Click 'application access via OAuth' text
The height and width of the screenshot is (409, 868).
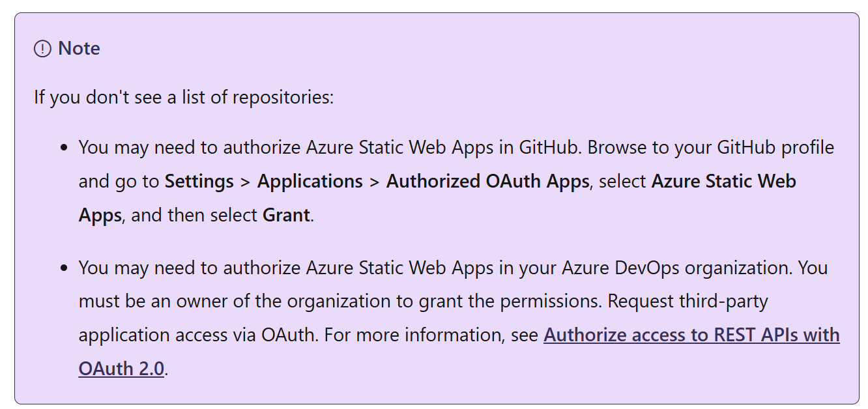197,335
